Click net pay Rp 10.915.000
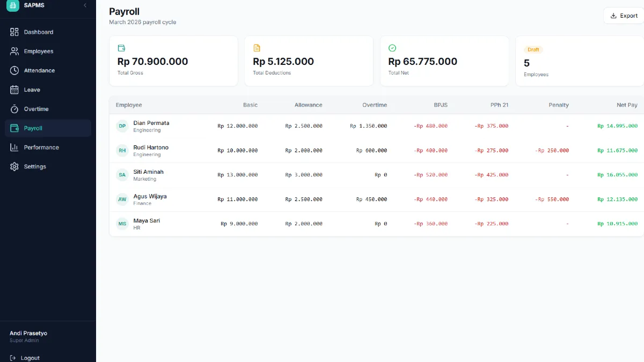Image resolution: width=644 pixels, height=362 pixels. click(x=618, y=224)
